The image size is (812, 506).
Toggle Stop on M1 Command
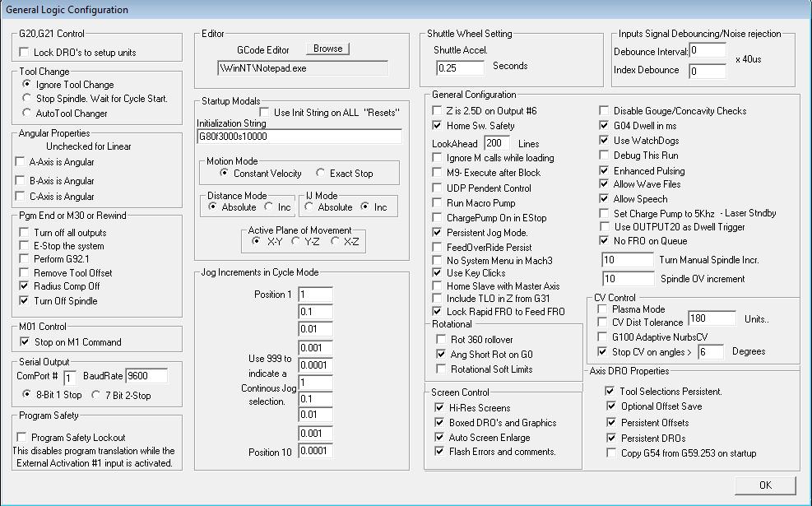click(x=25, y=341)
